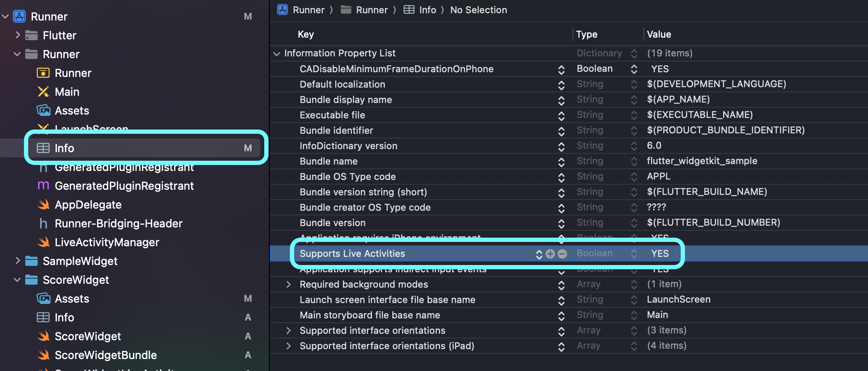Select the Runner entitlements file icon
868x371 pixels.
43,73
